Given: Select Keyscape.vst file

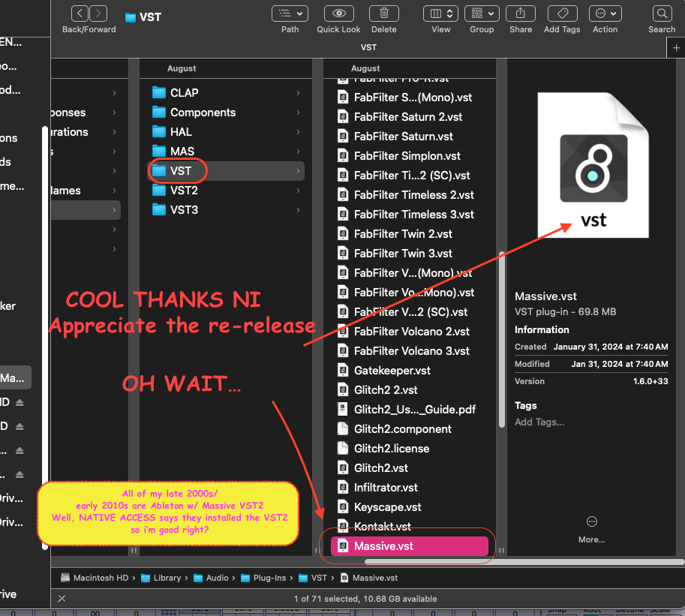Looking at the screenshot, I should [x=387, y=507].
